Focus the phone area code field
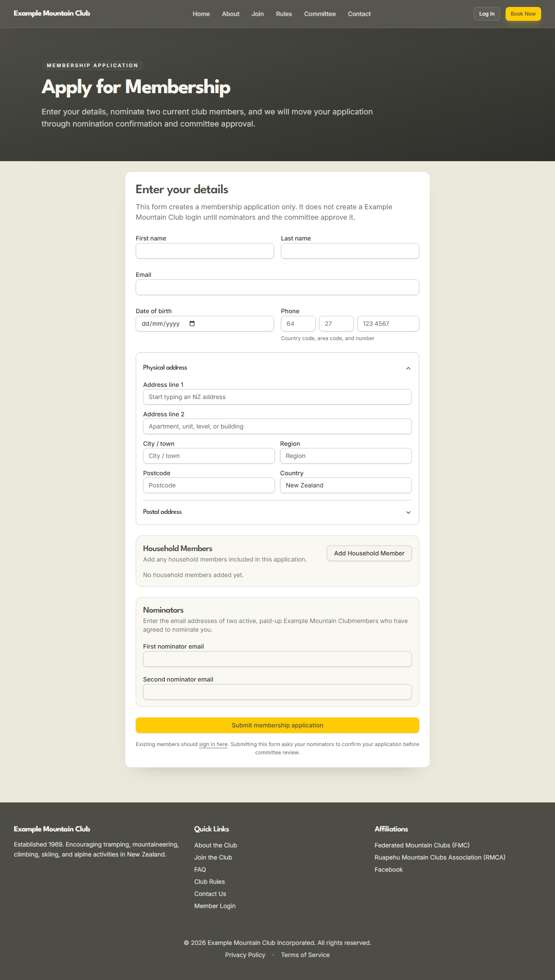This screenshot has width=555, height=980. coord(336,324)
